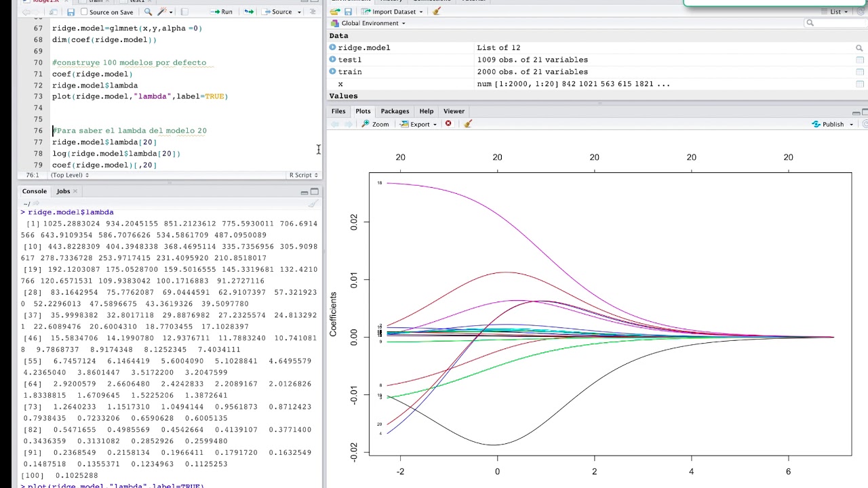Click code line 67 ridge.model=glmnet(x,y,alpha =0)
The image size is (868, 488).
127,28
